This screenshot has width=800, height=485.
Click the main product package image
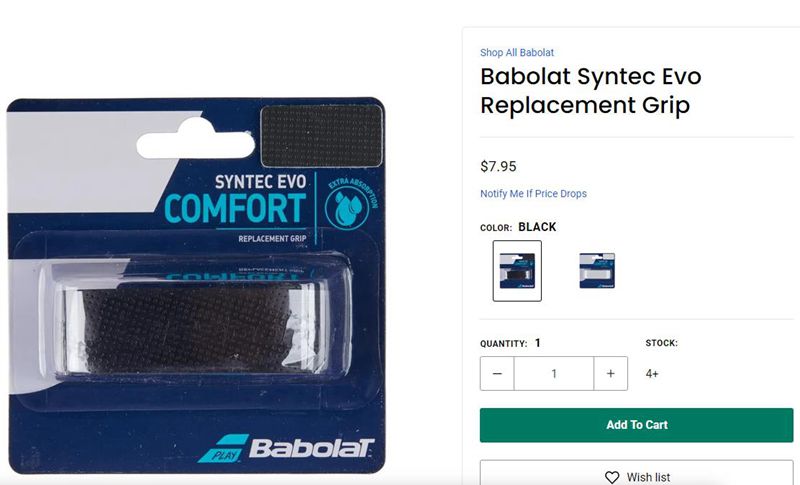(196, 286)
